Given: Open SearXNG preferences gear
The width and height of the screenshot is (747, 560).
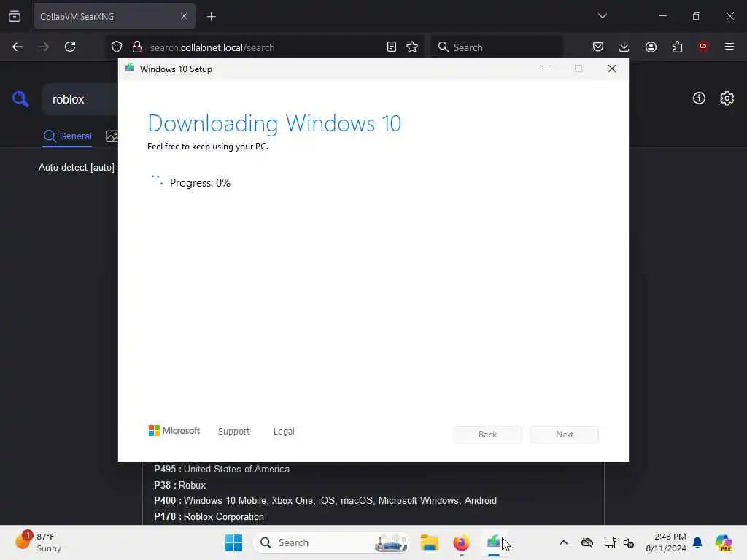Looking at the screenshot, I should coord(727,98).
